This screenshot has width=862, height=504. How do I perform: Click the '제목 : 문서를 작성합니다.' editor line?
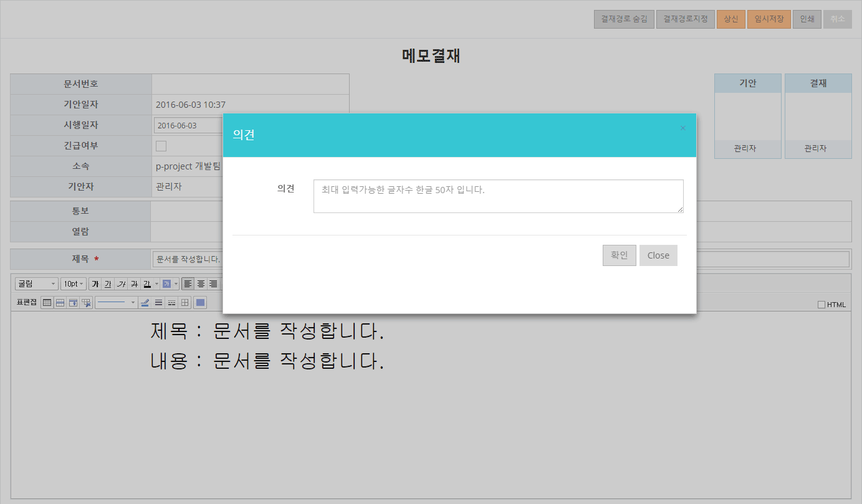point(267,331)
